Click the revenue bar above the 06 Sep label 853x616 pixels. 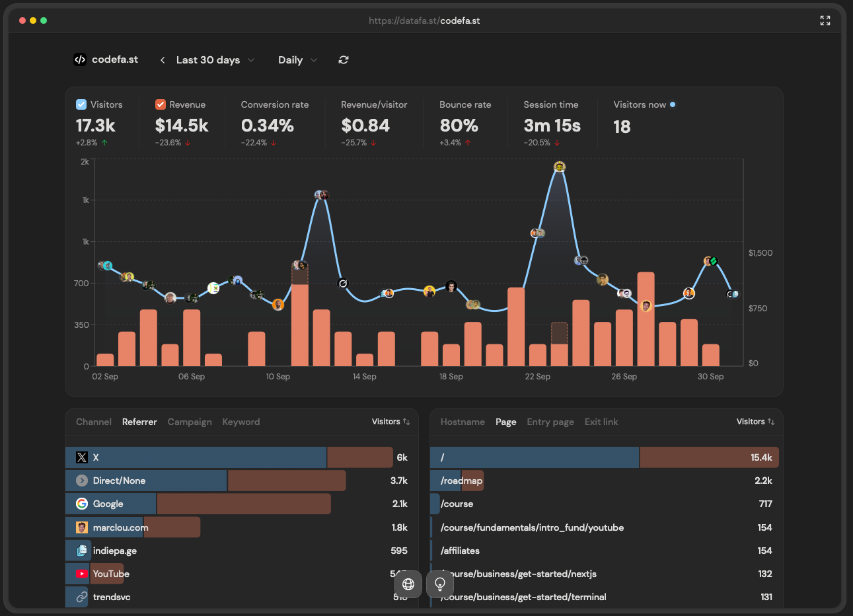pyautogui.click(x=192, y=338)
